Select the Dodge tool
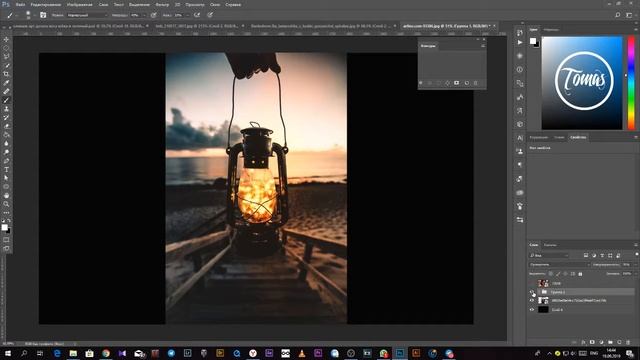This screenshot has width=640, height=360. pos(6,152)
